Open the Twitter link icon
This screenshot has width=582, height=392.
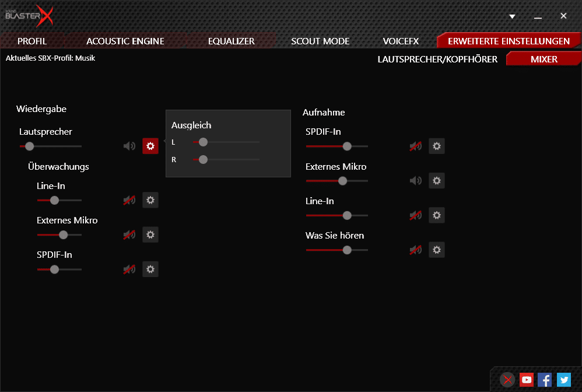tap(563, 380)
